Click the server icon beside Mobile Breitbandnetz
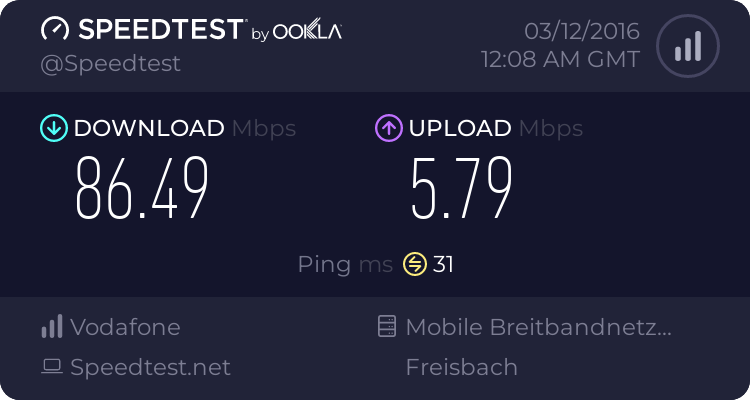Viewport: 750px width, 400px height. tap(386, 326)
